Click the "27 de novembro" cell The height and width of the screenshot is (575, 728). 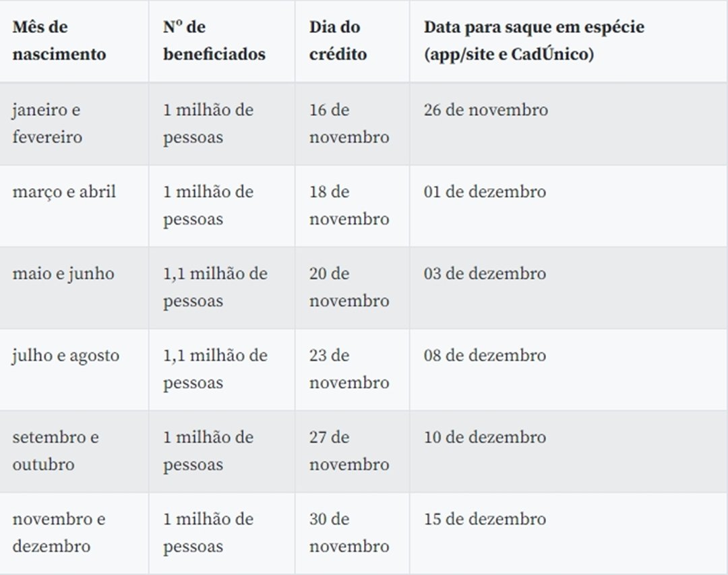point(349,450)
